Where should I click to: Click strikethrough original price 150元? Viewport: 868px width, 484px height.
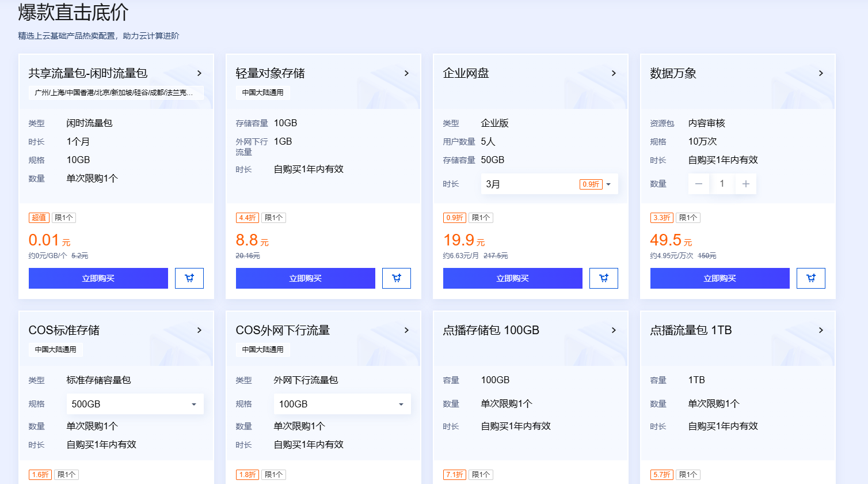coord(707,256)
